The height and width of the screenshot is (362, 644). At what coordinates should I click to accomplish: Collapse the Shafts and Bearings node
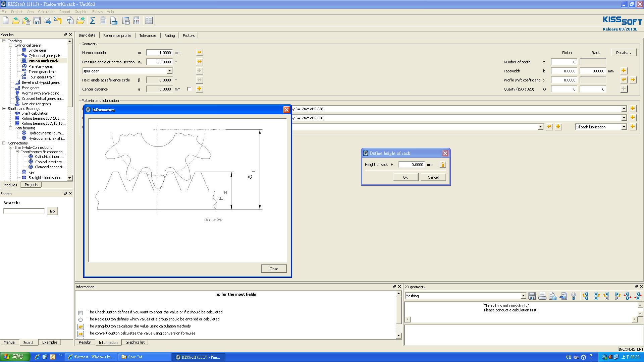point(4,108)
